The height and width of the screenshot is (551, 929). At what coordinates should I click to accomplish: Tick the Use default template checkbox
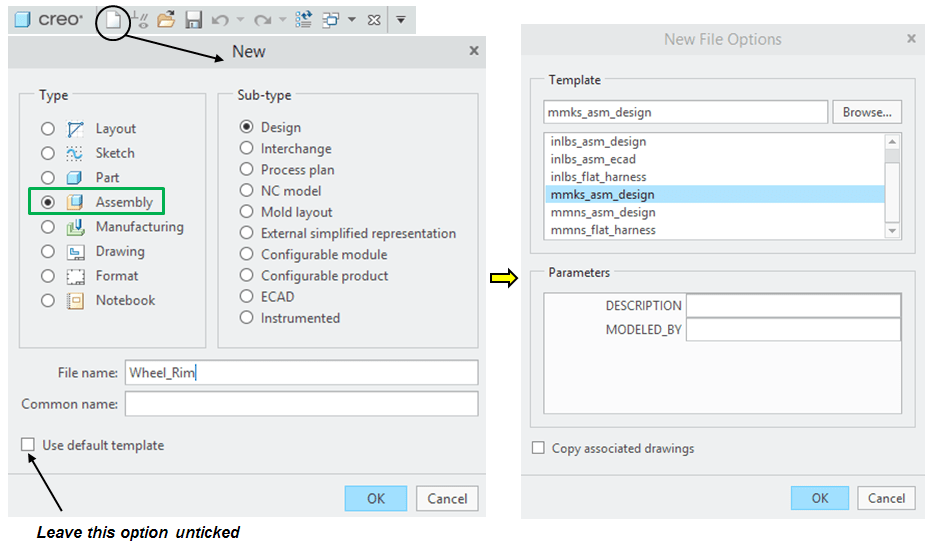click(28, 445)
